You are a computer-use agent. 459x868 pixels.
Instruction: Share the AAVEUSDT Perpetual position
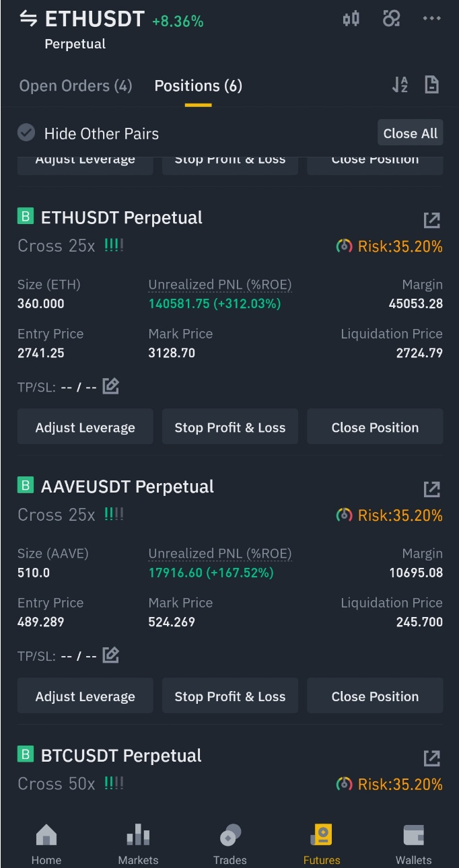pyautogui.click(x=431, y=489)
